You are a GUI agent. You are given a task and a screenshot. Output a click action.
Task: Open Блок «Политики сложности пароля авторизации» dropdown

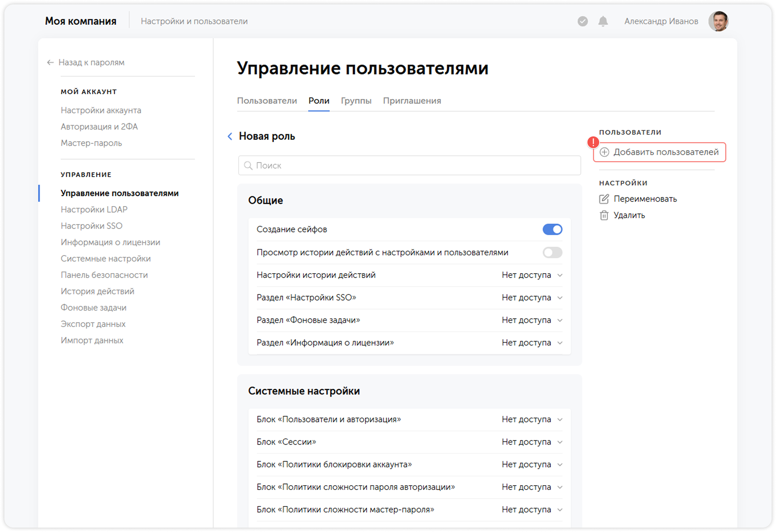532,487
